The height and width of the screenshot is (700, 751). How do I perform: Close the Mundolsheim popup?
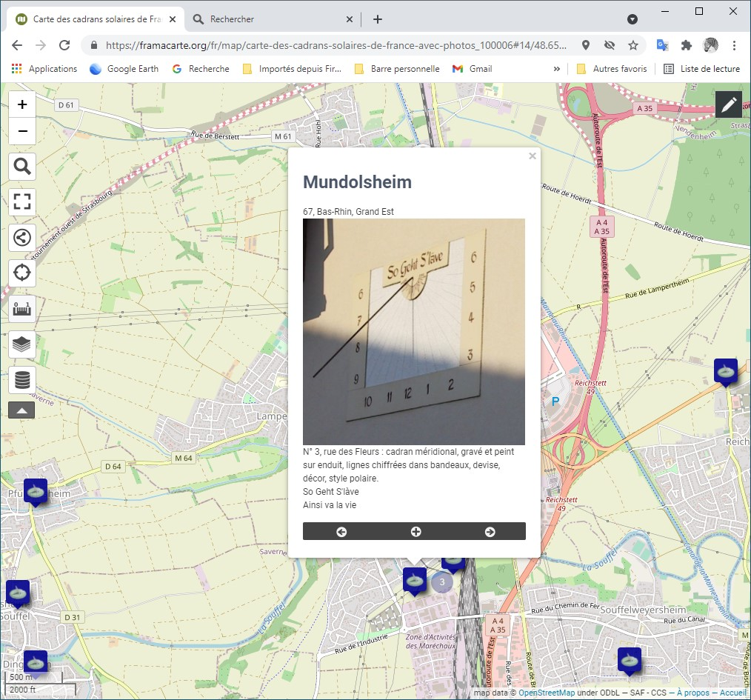(x=532, y=156)
